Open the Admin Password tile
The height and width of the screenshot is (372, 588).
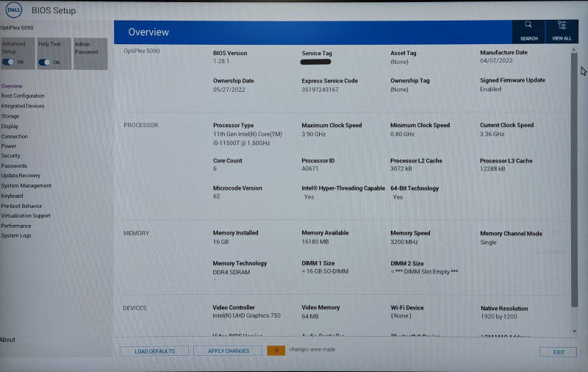[x=90, y=54]
